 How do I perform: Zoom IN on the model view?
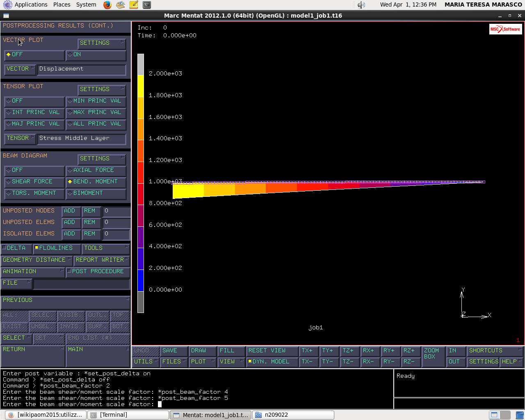[x=456, y=351]
